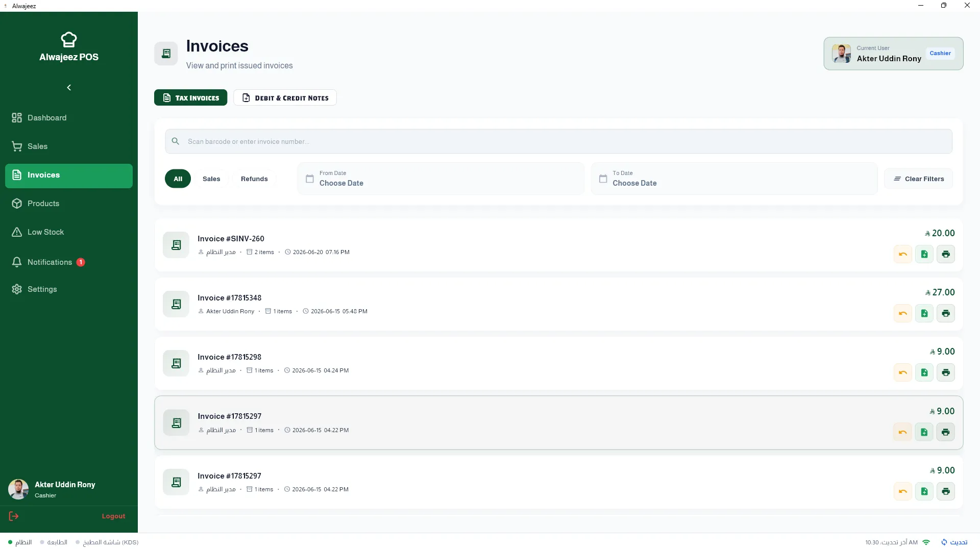Click the الطابعة printer status indicator
The image size is (980, 551).
click(x=54, y=542)
